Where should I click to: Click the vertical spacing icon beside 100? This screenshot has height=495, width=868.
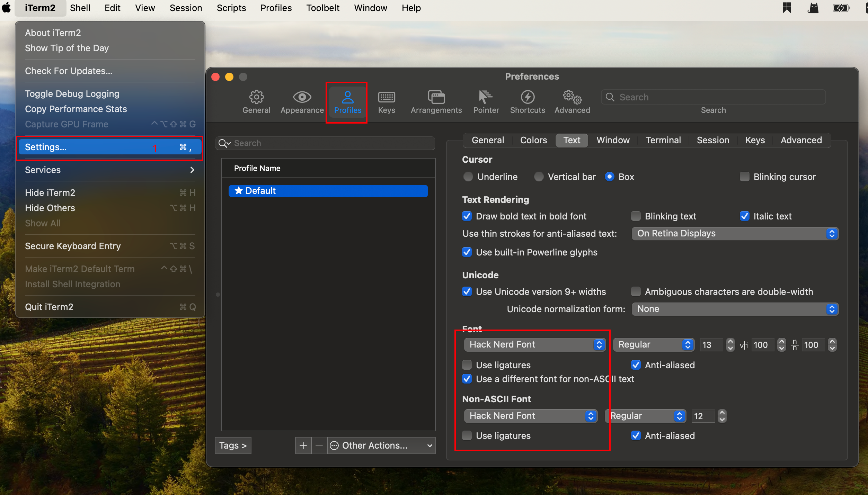click(795, 345)
